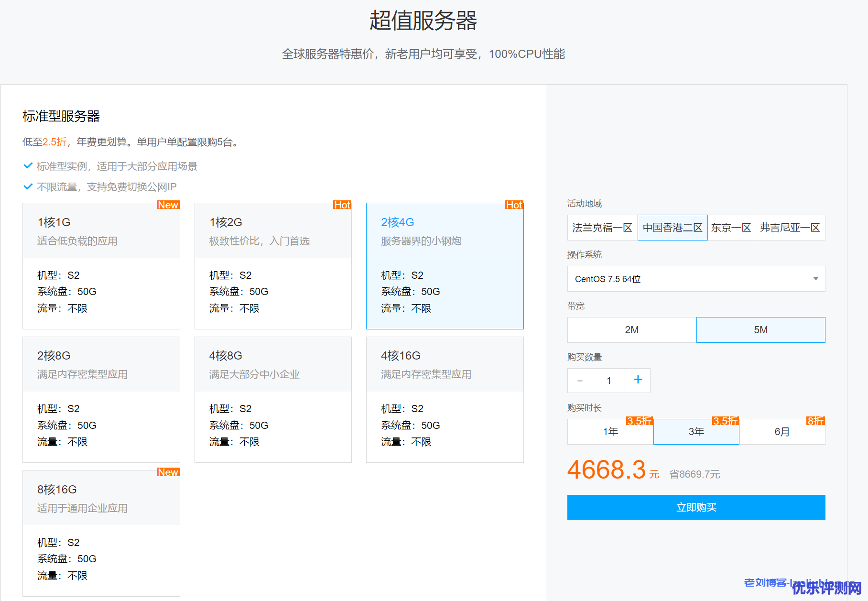Pick the 4核16G server configuration
Screen dimensions: 868x601
click(x=445, y=399)
